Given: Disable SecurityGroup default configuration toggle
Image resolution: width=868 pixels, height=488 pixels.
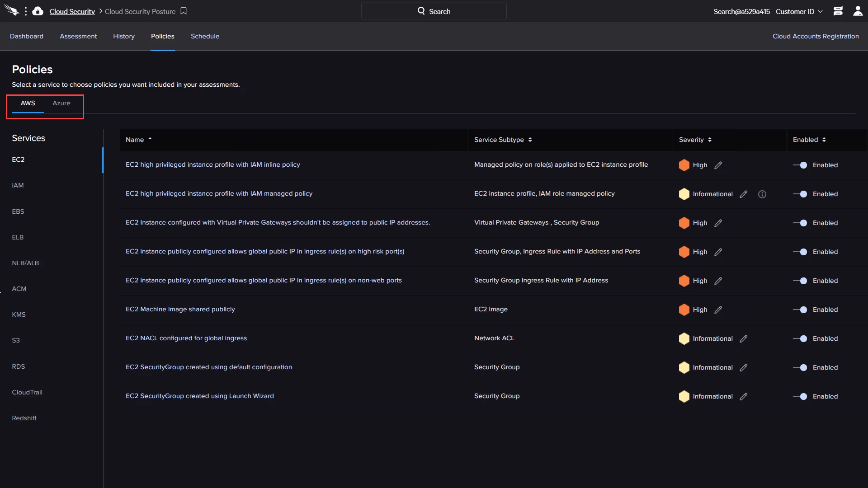Looking at the screenshot, I should coord(800,368).
